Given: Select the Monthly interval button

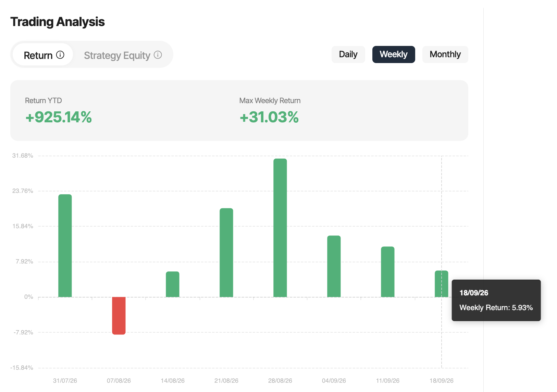Looking at the screenshot, I should pos(445,54).
